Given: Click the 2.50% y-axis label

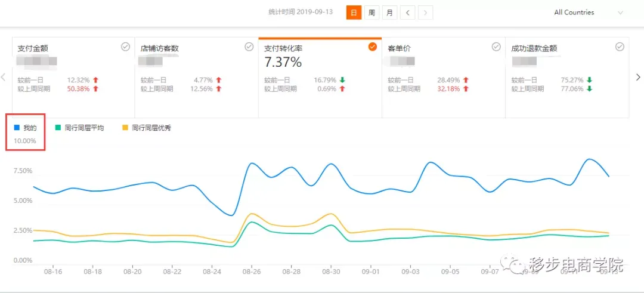Looking at the screenshot, I should click(x=23, y=230).
